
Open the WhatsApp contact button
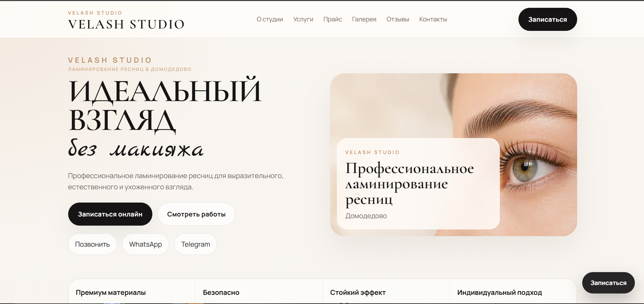click(146, 244)
